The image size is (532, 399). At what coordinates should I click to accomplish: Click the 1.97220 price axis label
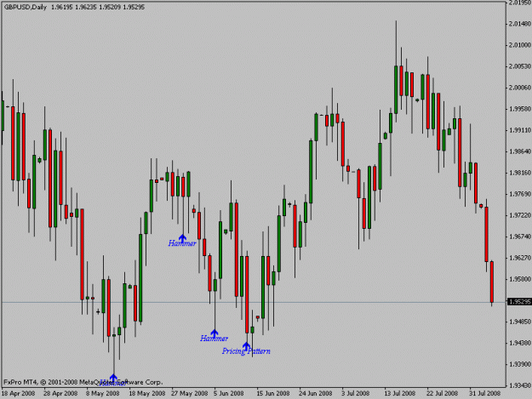tap(519, 215)
